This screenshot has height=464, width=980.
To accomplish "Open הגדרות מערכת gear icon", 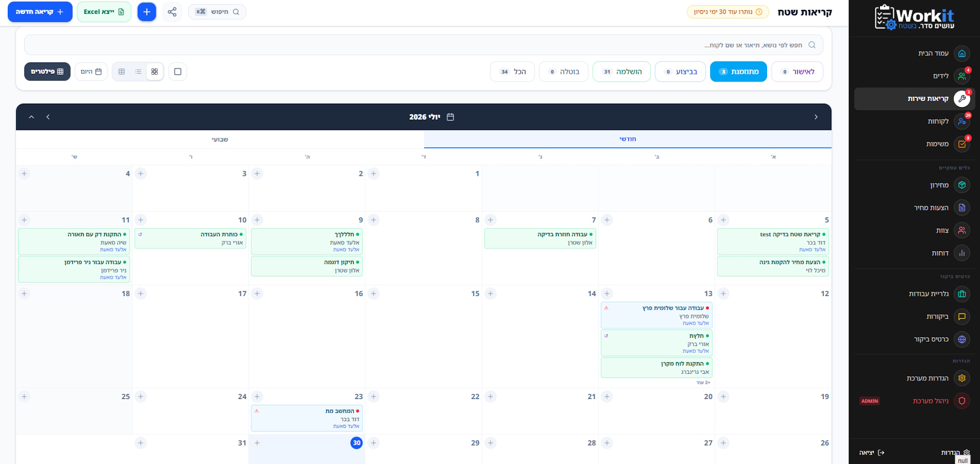I will click(962, 378).
